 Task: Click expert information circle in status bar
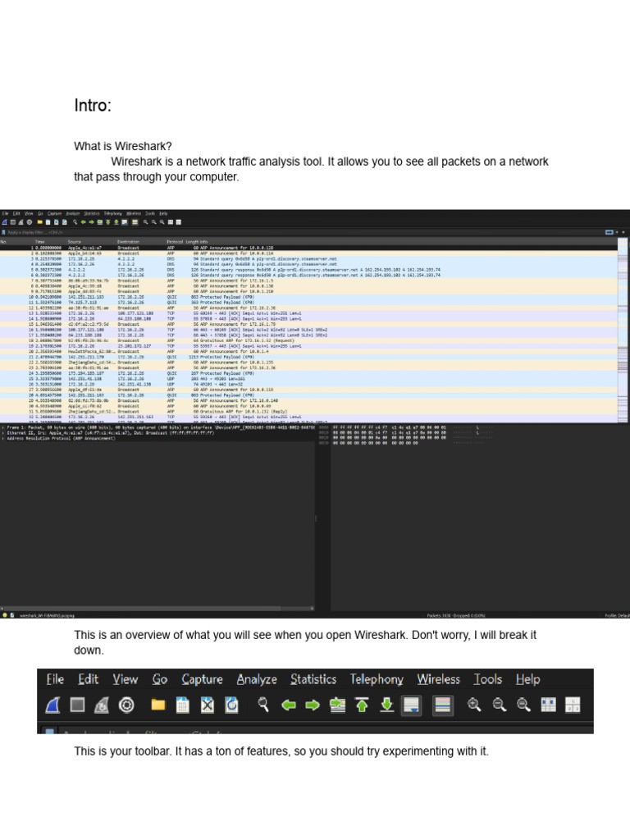pyautogui.click(x=5, y=615)
